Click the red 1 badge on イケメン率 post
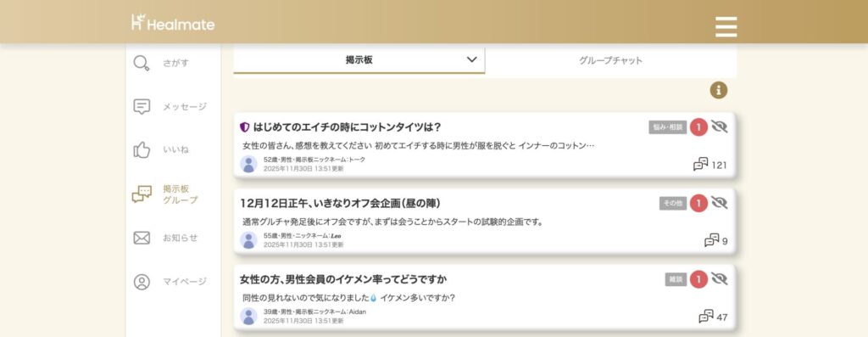Viewport: 868px width, 337px height. 698,279
